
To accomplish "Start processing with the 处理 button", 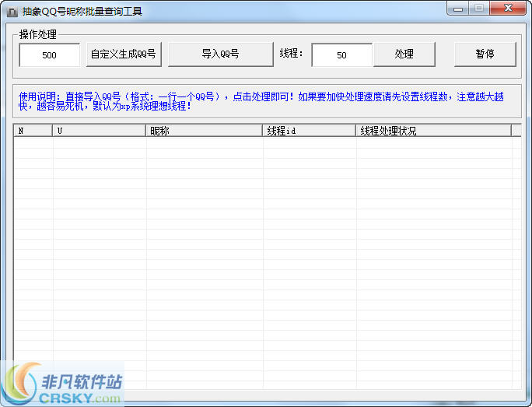I will pos(404,54).
